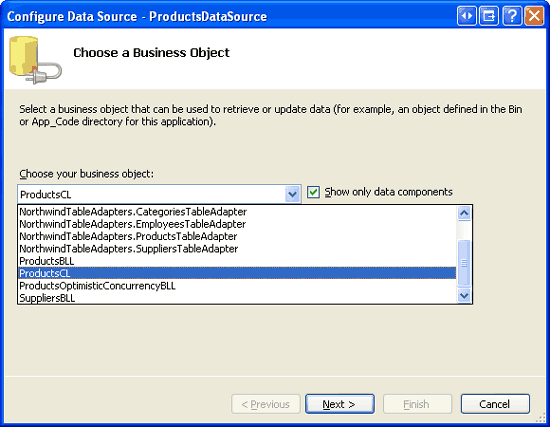Go to the Next wizard step
Screen dimensions: 550x427
[x=340, y=404]
